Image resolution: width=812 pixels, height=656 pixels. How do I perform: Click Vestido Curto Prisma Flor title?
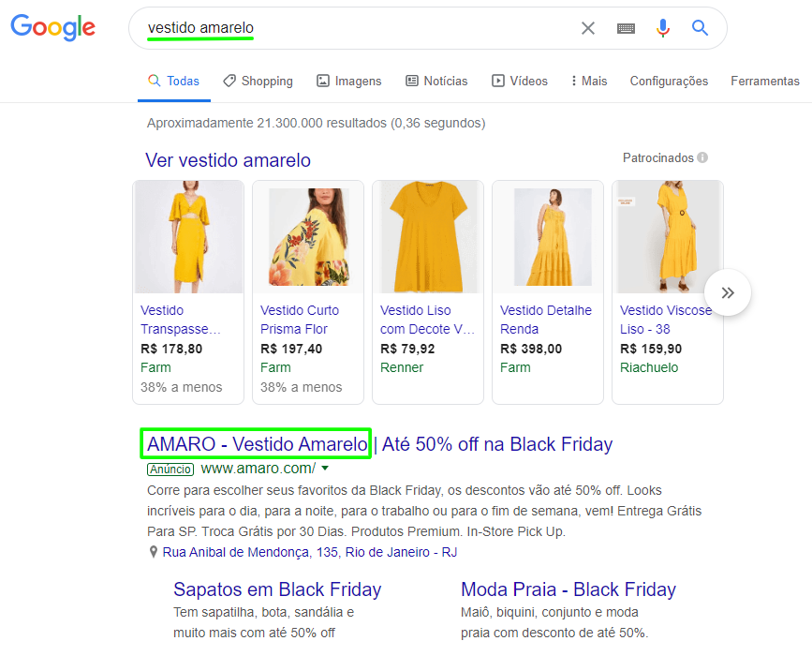[300, 320]
